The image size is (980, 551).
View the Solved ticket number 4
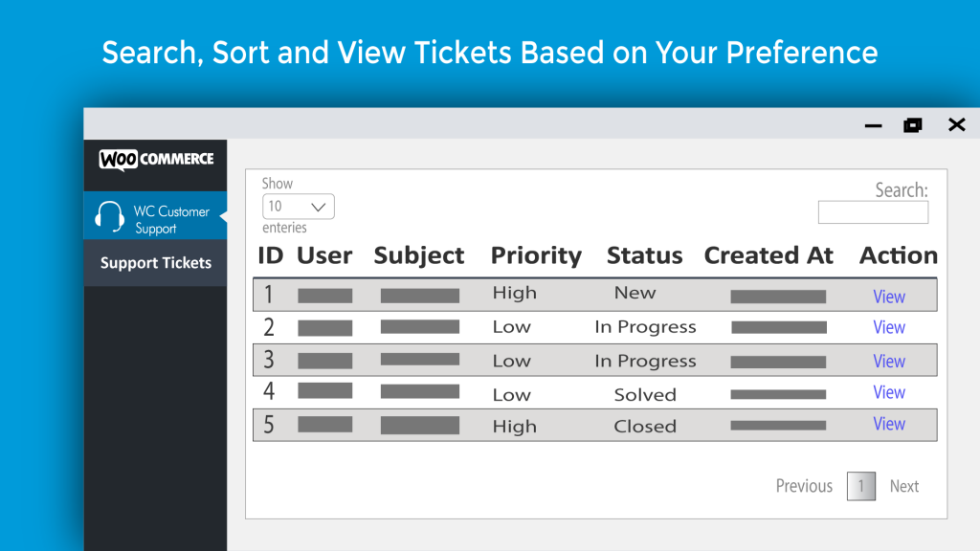[889, 391]
